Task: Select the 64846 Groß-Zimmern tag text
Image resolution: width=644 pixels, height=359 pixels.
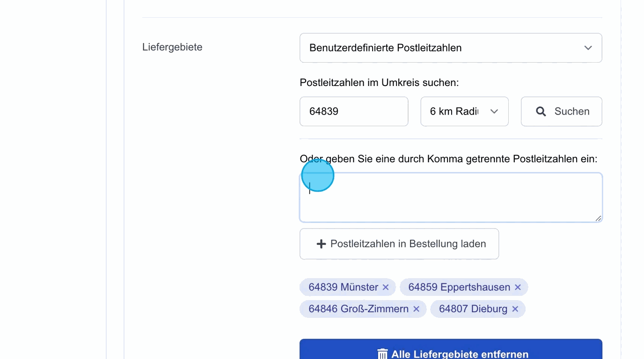Action: [359, 309]
